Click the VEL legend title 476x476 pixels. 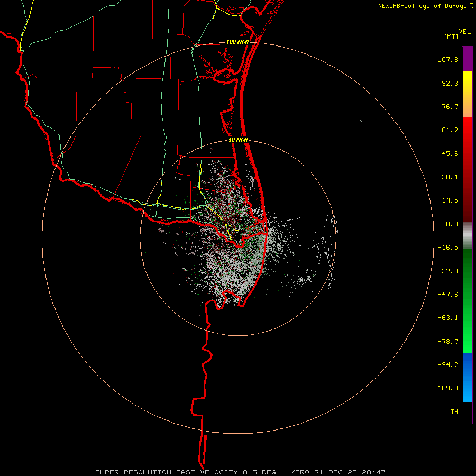pos(464,32)
